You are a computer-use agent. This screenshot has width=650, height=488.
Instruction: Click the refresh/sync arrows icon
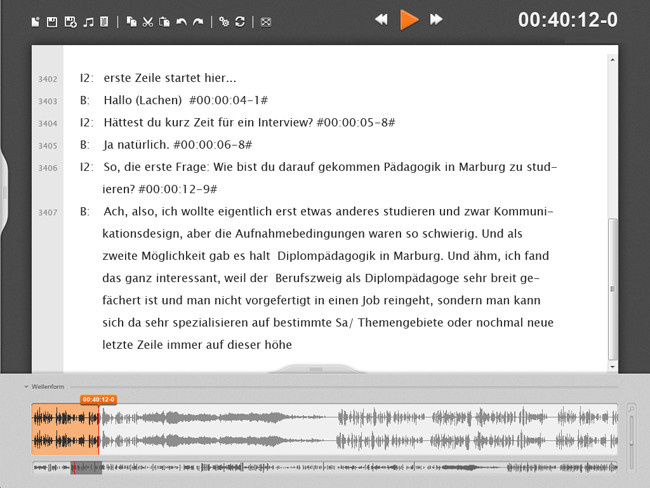240,22
